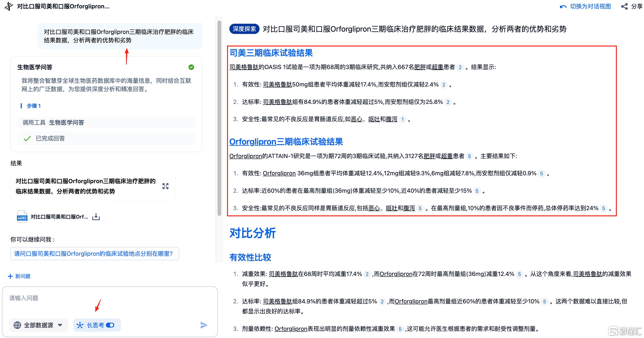Screen dimensions: 644x338
Task: Click 恶心 link in 司美 safety line
Action: point(357,119)
